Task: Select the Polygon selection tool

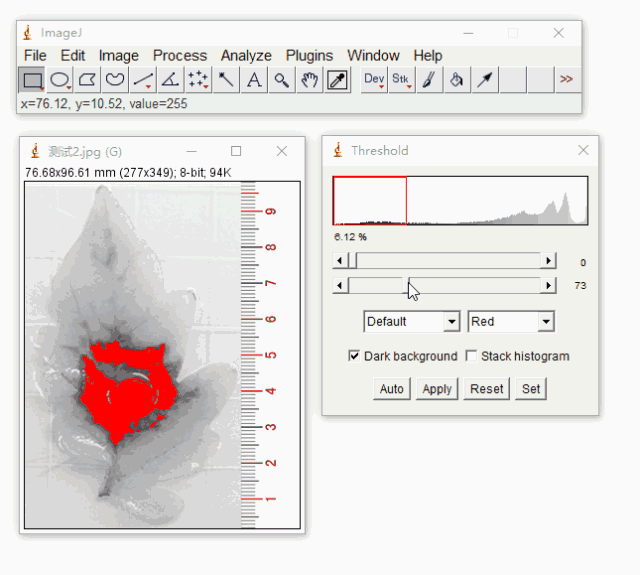Action: pos(87,80)
